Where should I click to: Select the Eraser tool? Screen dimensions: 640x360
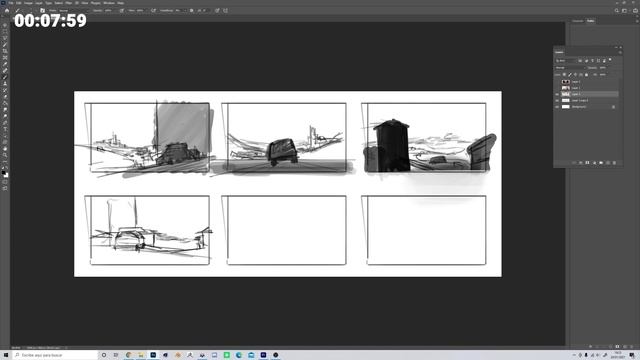point(5,97)
